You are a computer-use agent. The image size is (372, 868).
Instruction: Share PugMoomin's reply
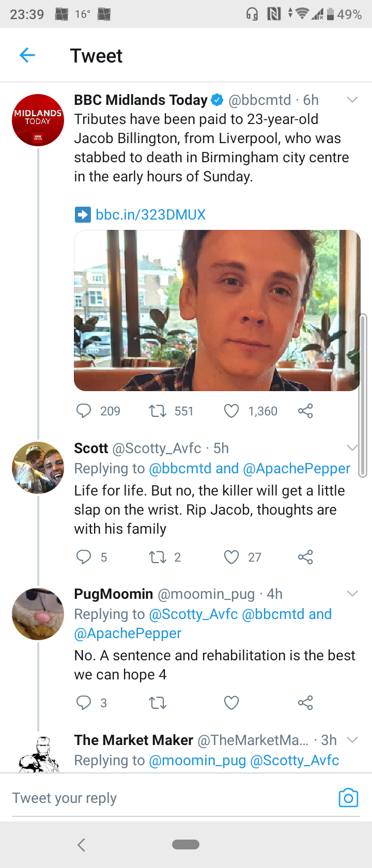(305, 703)
